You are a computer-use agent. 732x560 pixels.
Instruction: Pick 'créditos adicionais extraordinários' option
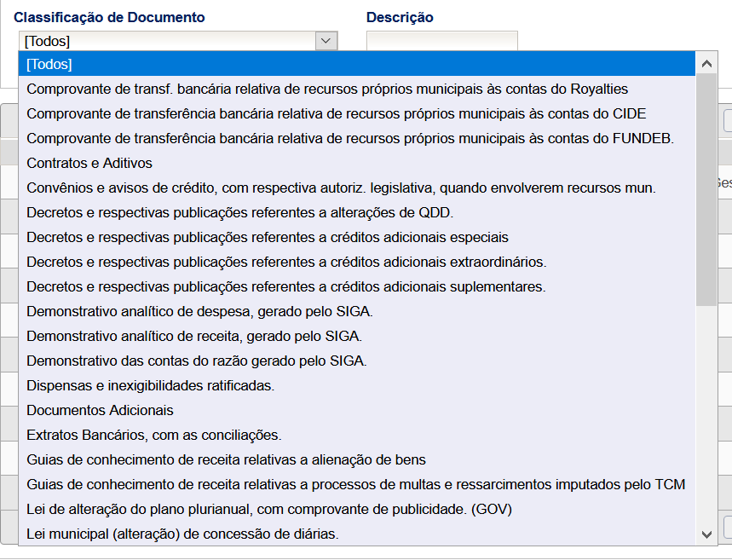click(357, 262)
